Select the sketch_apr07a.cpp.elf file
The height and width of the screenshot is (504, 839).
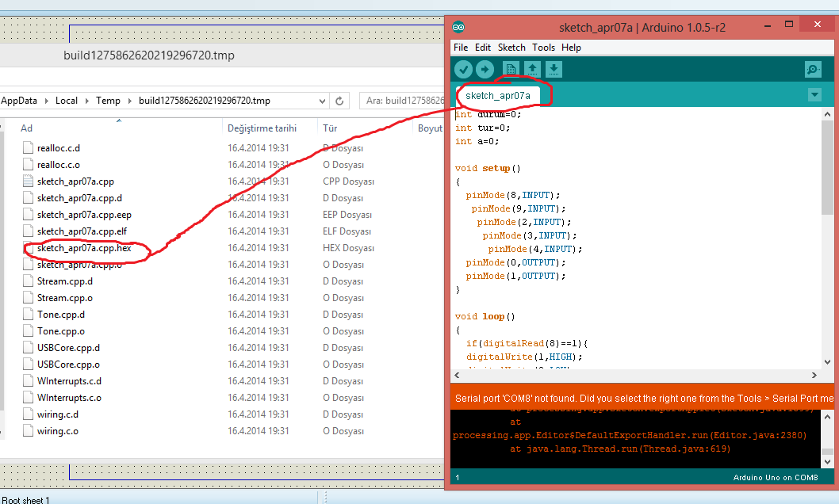(x=82, y=231)
